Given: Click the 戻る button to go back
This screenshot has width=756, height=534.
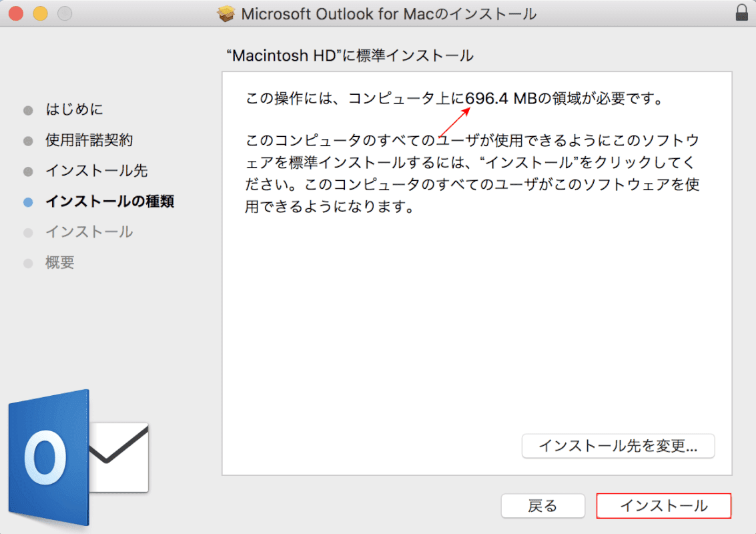Looking at the screenshot, I should [x=543, y=505].
